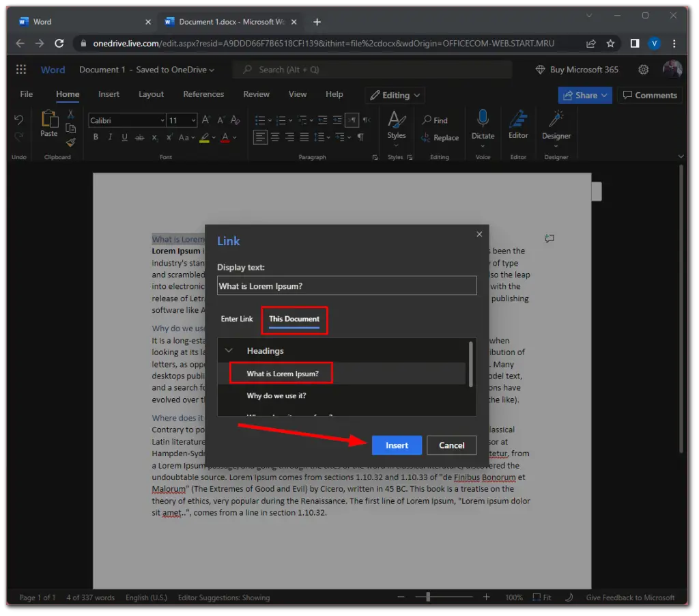Screen dimensions: 699x616
Task: Show paragraph marks with the pilcrow icon
Action: [x=359, y=137]
